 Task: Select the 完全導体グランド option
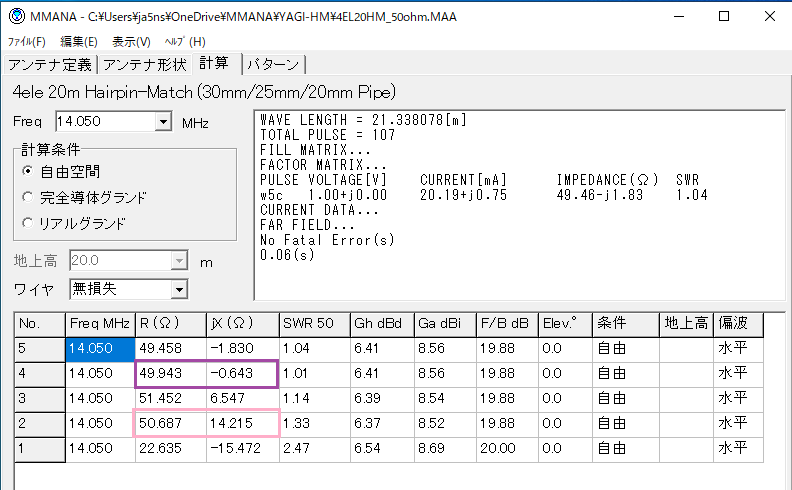pyautogui.click(x=28, y=197)
